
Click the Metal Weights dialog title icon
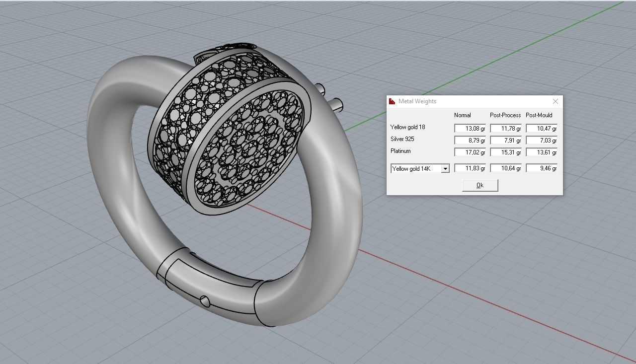point(392,101)
